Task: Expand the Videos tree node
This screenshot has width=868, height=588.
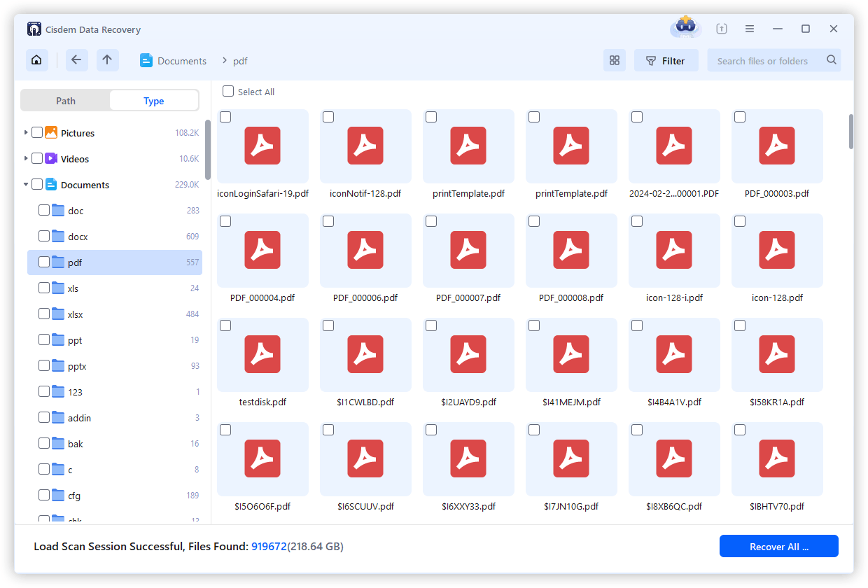Action: [x=26, y=158]
